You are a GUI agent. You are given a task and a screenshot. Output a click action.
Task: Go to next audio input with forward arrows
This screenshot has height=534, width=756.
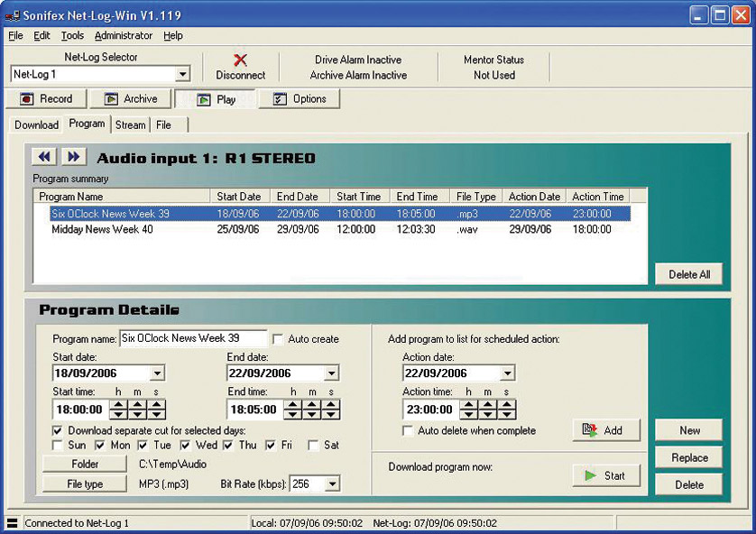(74, 157)
